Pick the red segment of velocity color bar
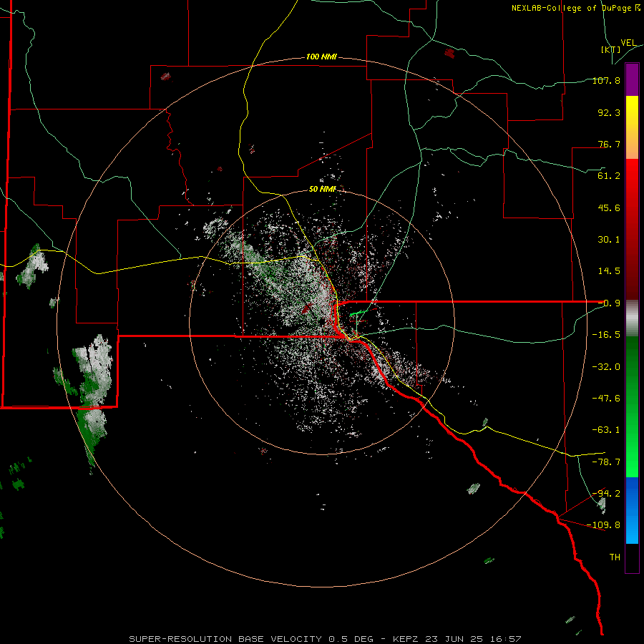644x644 pixels. (632, 229)
